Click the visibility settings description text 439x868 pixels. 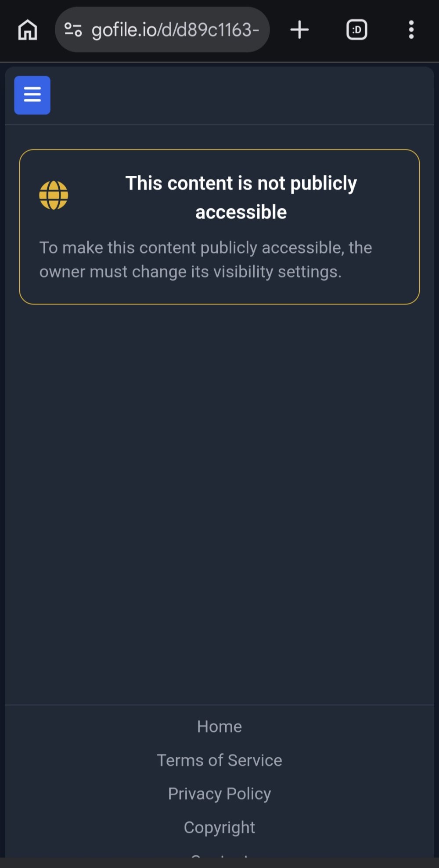coord(206,259)
